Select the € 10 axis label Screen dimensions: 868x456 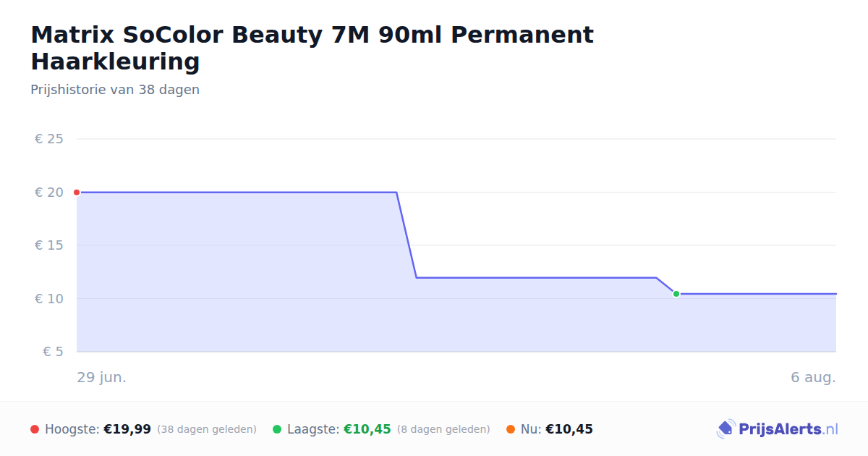pos(48,299)
